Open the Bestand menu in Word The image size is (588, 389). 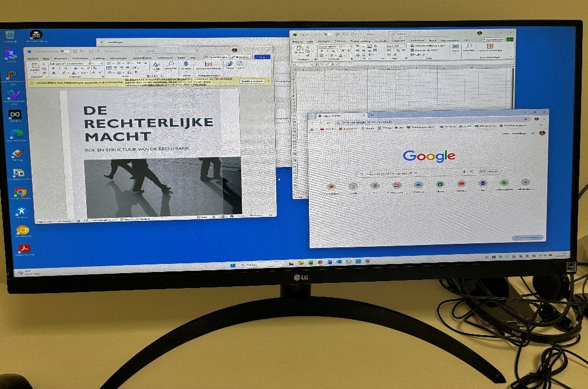33,59
